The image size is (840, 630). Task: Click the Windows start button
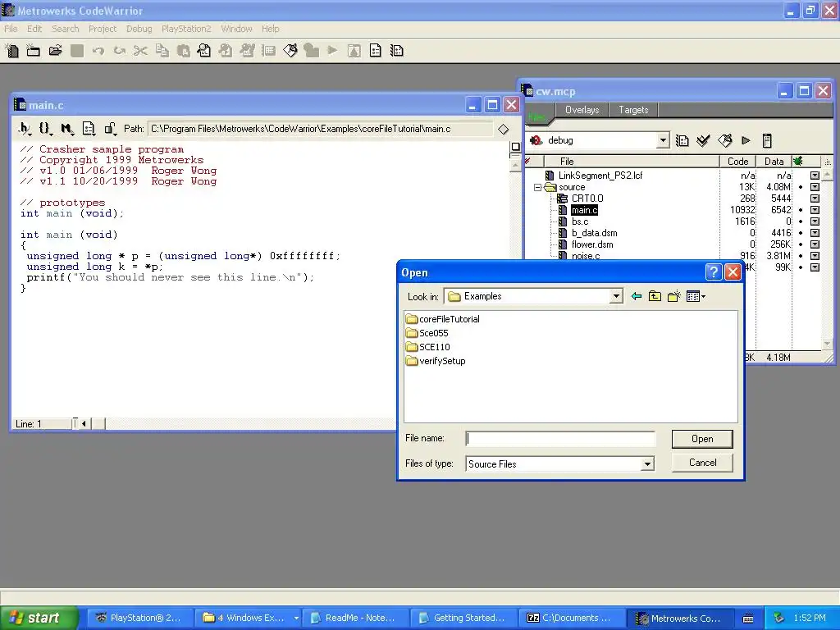39,618
